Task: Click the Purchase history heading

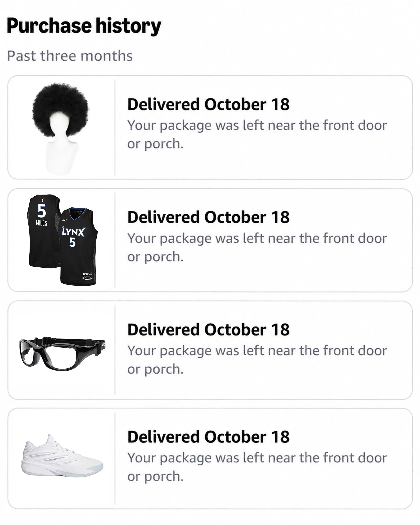Action: click(x=84, y=26)
